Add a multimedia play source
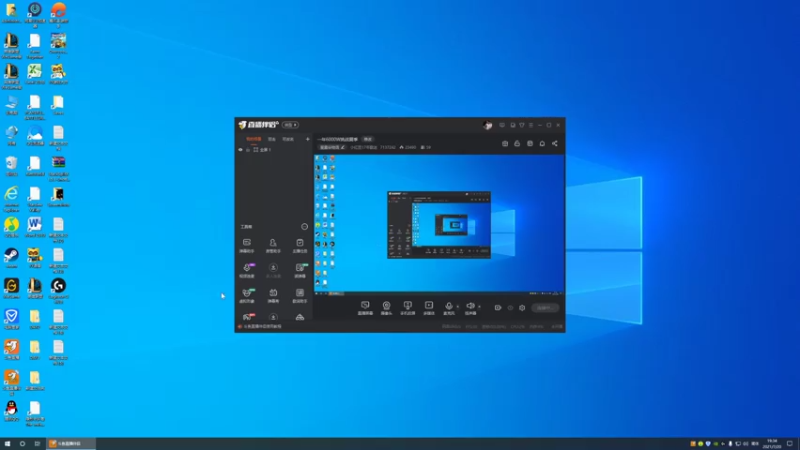The height and width of the screenshot is (450, 800). click(x=429, y=308)
